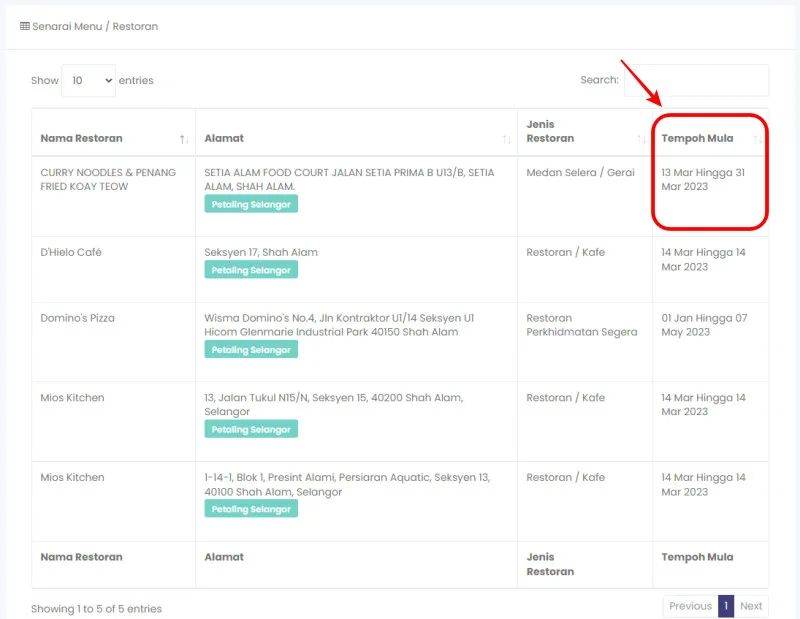Viewport: 800px width, 619px height.
Task: Select the Domino's Pizza restaurant name
Action: [77, 318]
